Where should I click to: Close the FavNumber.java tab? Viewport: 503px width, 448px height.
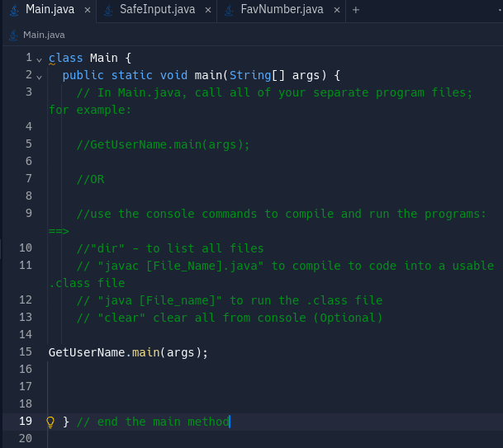[337, 10]
